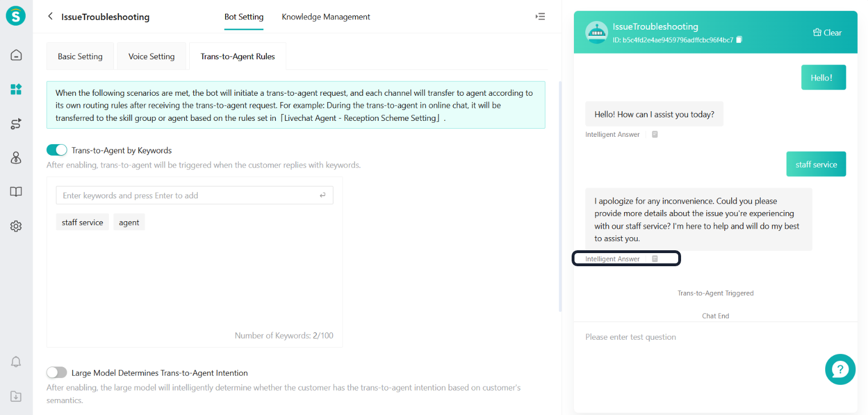
Task: Select the 'staff service' keyword tag
Action: click(x=83, y=222)
